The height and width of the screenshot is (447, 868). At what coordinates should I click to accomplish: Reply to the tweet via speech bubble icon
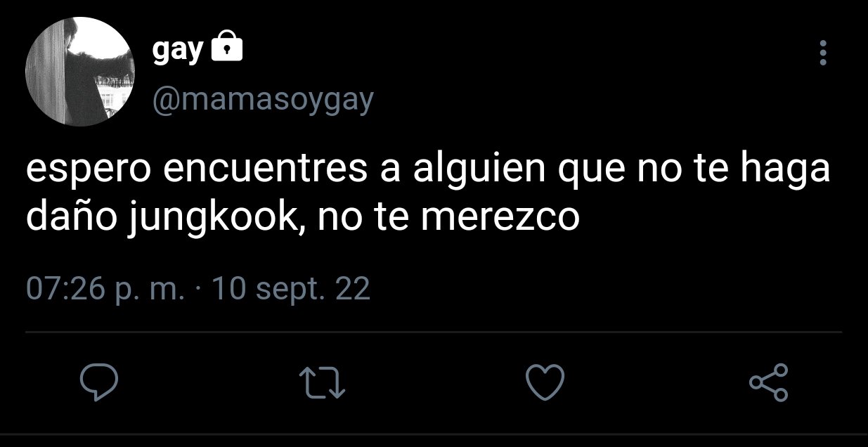(x=97, y=382)
